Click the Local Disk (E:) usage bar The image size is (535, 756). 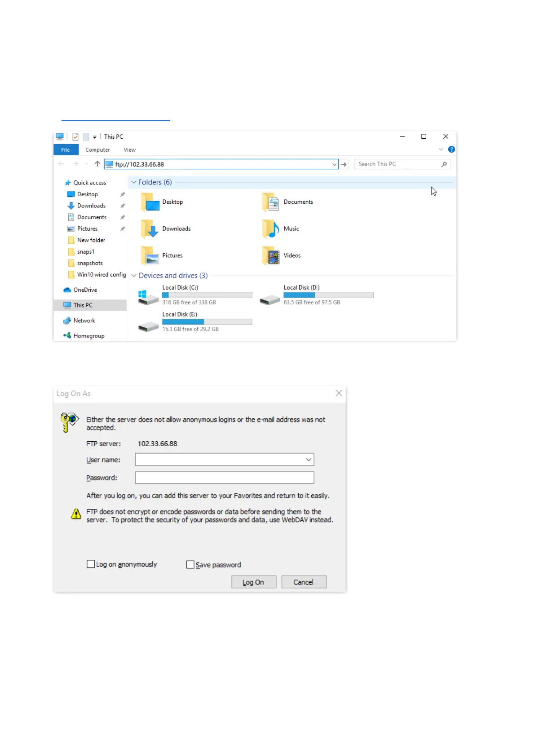point(207,322)
